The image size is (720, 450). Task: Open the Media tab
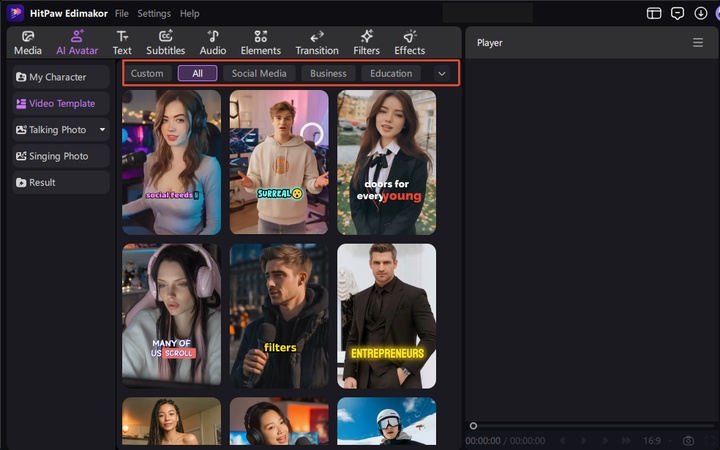[x=28, y=43]
